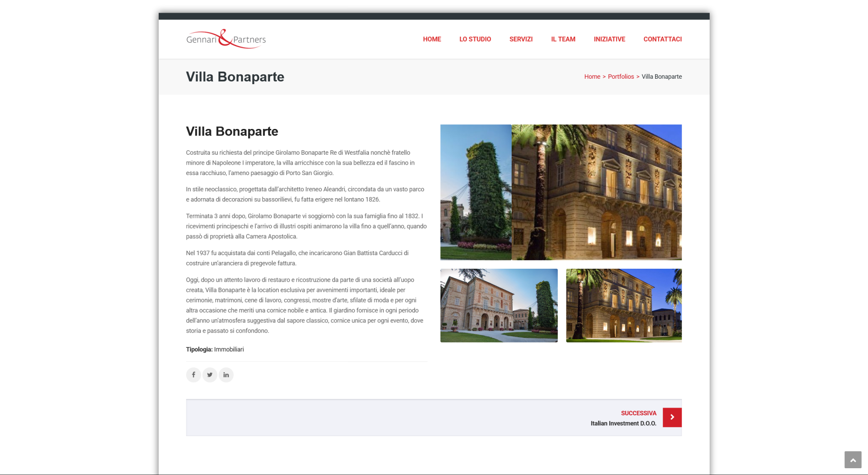Open the large villa night photo
The height and width of the screenshot is (475, 868).
pyautogui.click(x=561, y=192)
